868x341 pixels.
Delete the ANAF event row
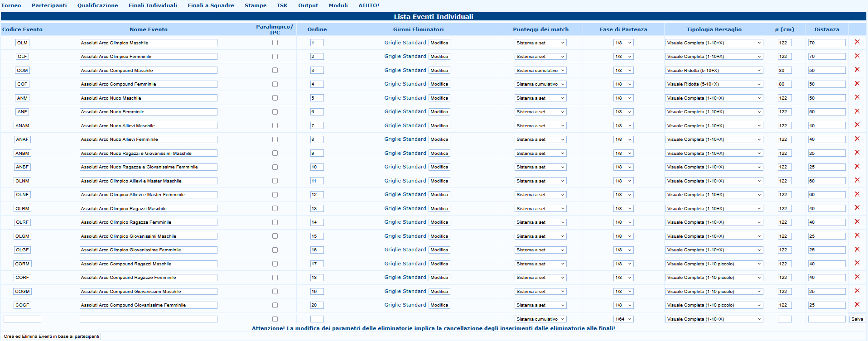pos(857,139)
